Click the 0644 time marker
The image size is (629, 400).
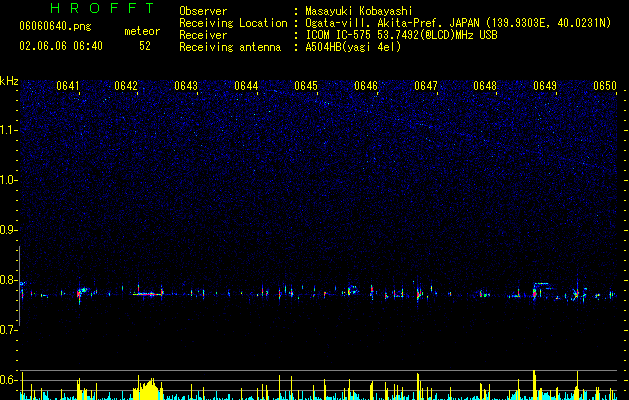[246, 86]
